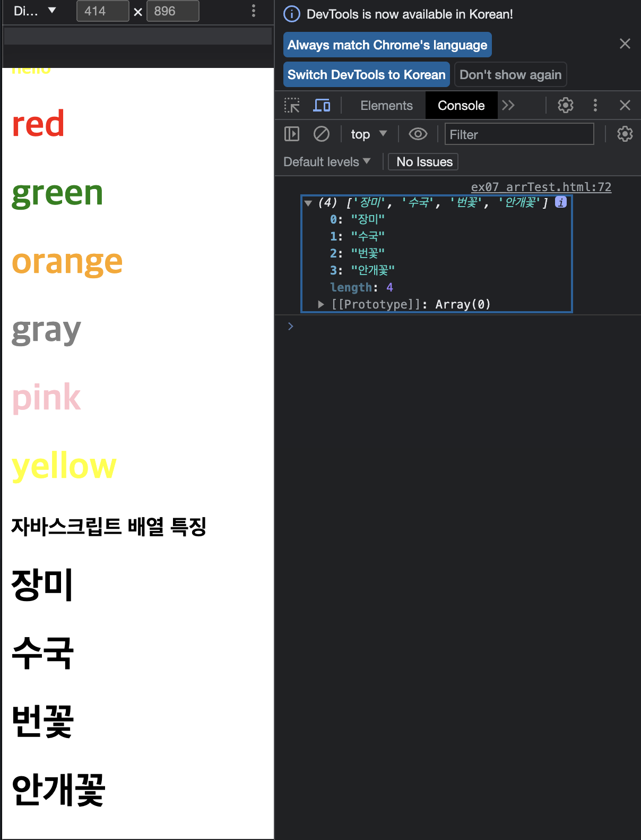
Task: Edit the viewport width field 414
Action: [x=103, y=11]
